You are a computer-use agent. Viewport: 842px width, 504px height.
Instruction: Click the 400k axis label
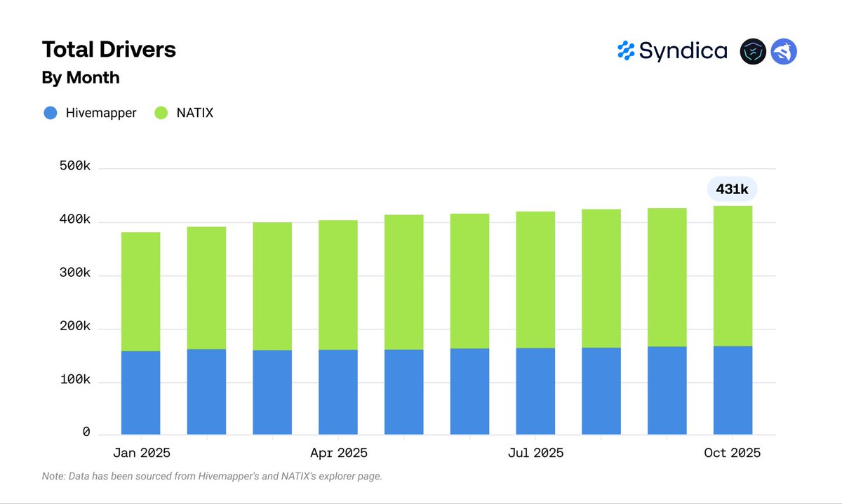tap(74, 220)
